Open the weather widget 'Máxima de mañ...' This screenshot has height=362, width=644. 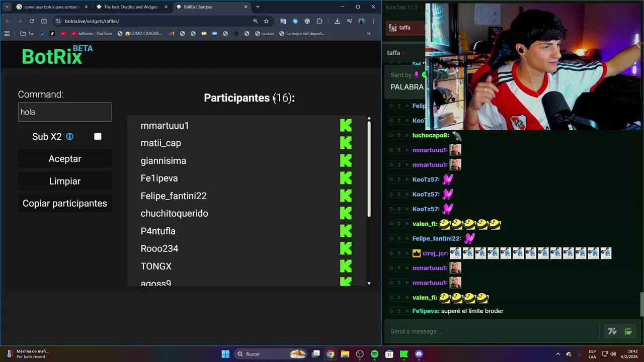click(28, 354)
